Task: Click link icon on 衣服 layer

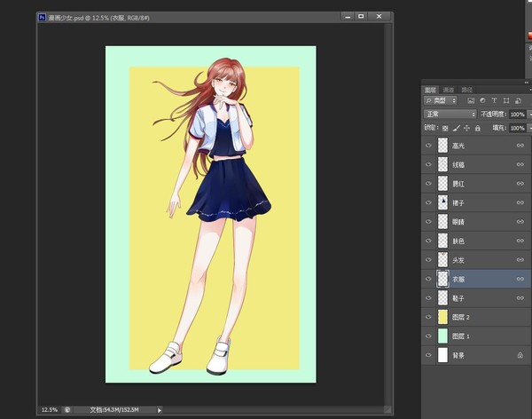Action: tap(520, 279)
